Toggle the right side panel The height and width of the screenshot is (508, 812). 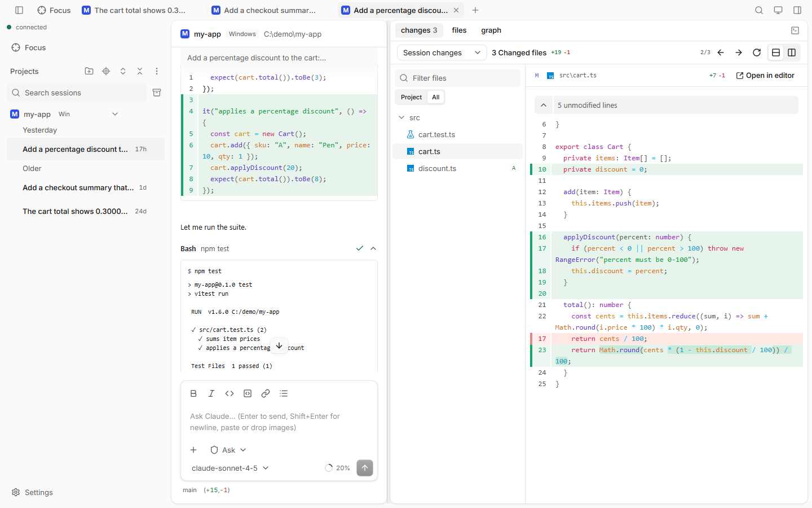797,10
